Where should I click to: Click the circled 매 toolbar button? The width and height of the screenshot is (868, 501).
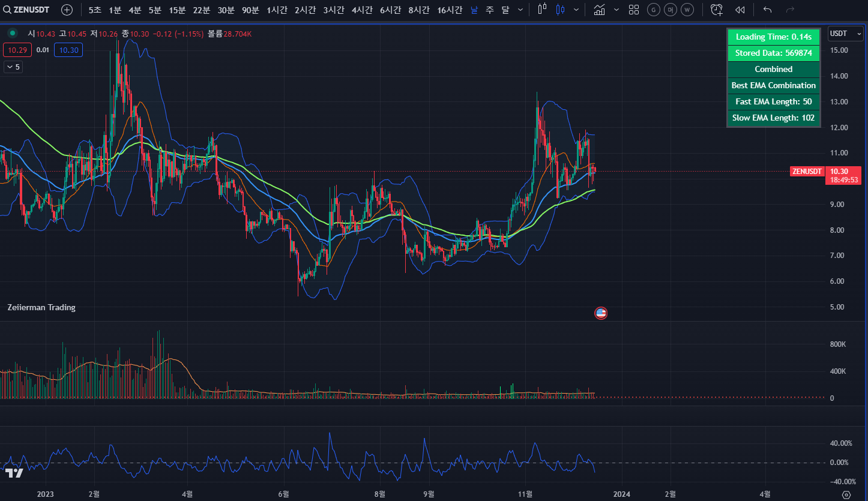[671, 10]
